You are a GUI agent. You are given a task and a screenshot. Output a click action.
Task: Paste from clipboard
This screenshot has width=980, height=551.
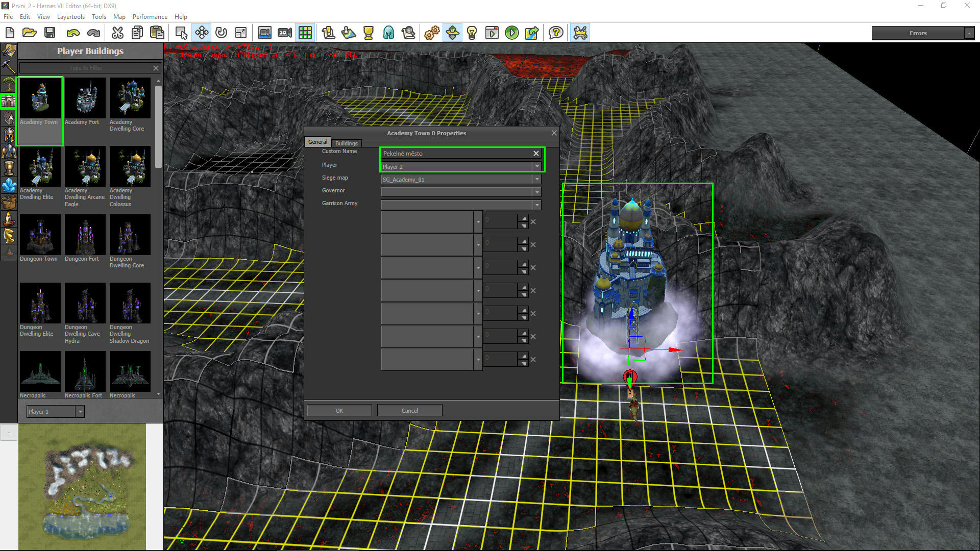pyautogui.click(x=157, y=33)
